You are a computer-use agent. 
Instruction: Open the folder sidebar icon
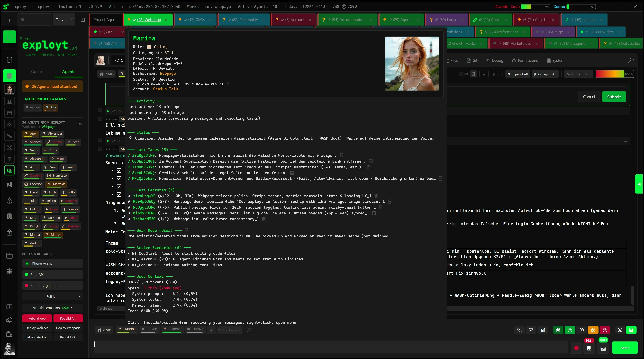tap(10, 256)
